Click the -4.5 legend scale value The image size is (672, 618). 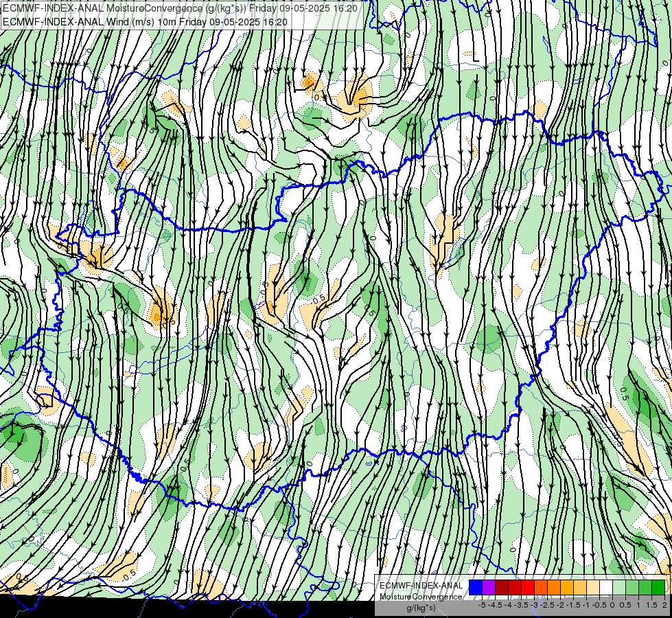pos(496,605)
